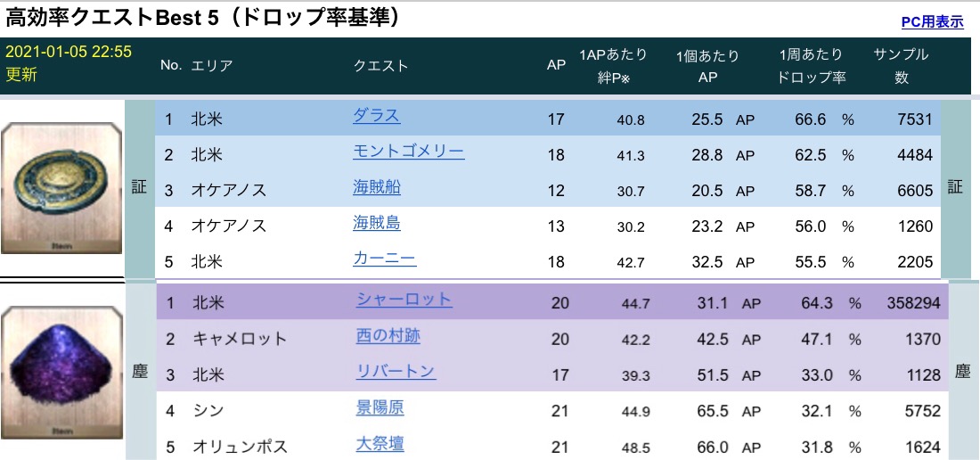Image resolution: width=980 pixels, height=460 pixels.
Task: Open the 大祭壇 quest link
Action: pyautogui.click(x=380, y=444)
